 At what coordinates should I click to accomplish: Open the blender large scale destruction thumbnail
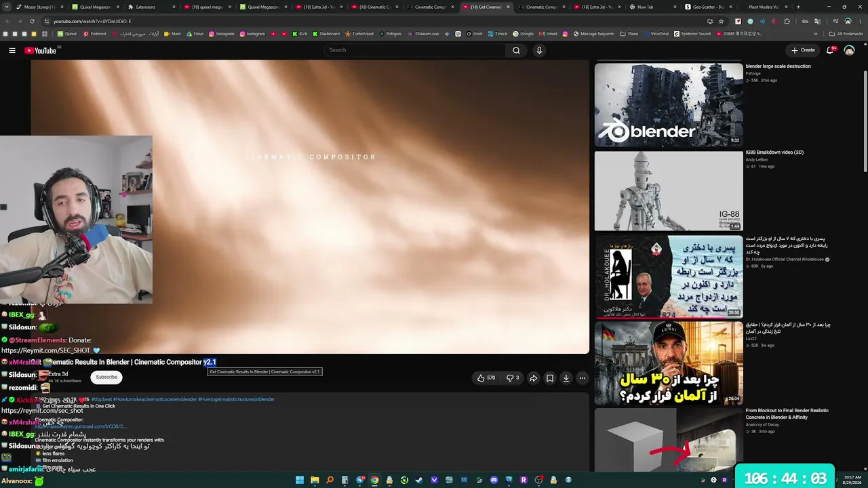(669, 105)
